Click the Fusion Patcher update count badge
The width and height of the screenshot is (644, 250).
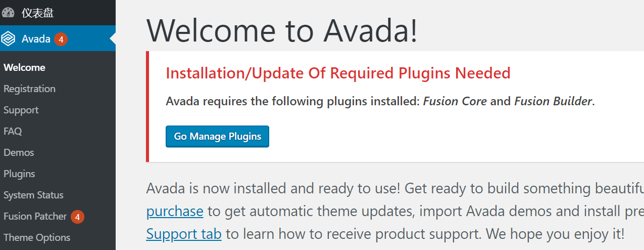tap(77, 217)
